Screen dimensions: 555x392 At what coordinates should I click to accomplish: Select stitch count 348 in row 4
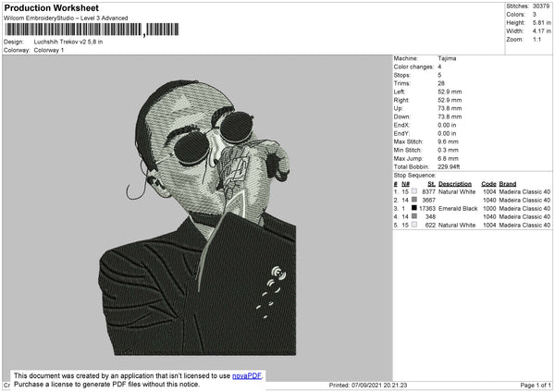coord(430,216)
